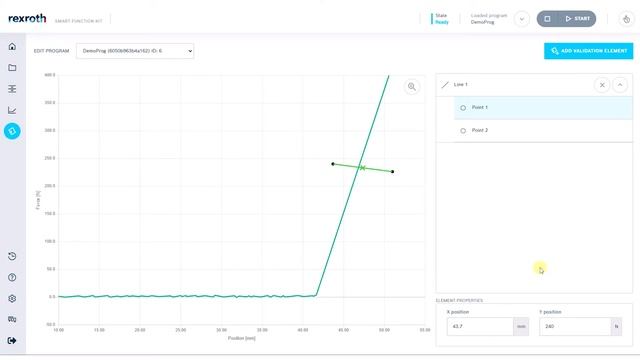This screenshot has height=360, width=640.
Task: Click the Y position input field
Action: pos(575,327)
